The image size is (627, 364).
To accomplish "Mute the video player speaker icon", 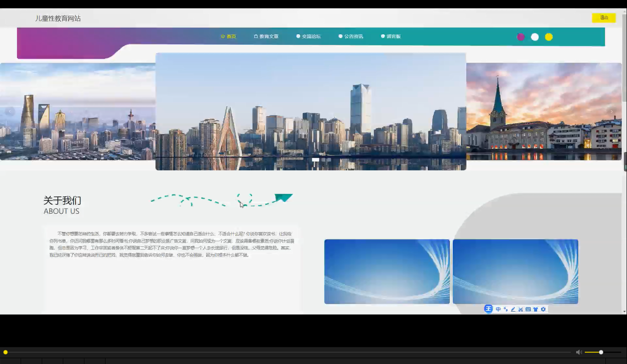I will click(579, 352).
